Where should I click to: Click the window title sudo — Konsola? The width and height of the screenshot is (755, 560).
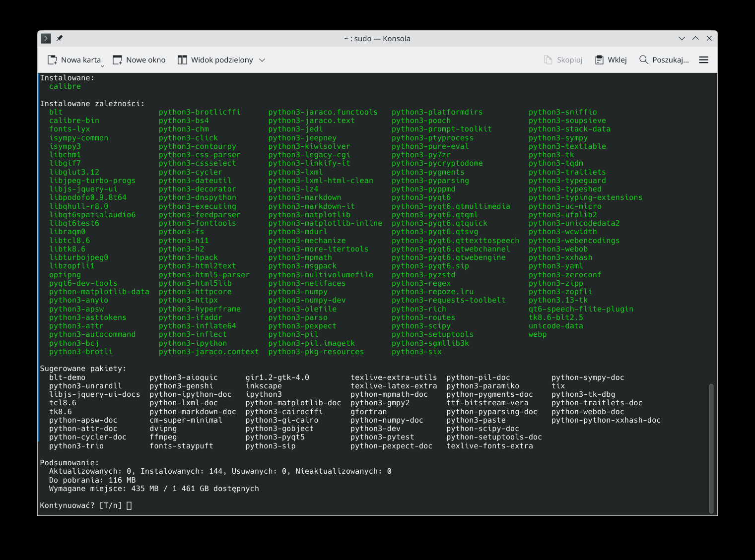pos(377,38)
